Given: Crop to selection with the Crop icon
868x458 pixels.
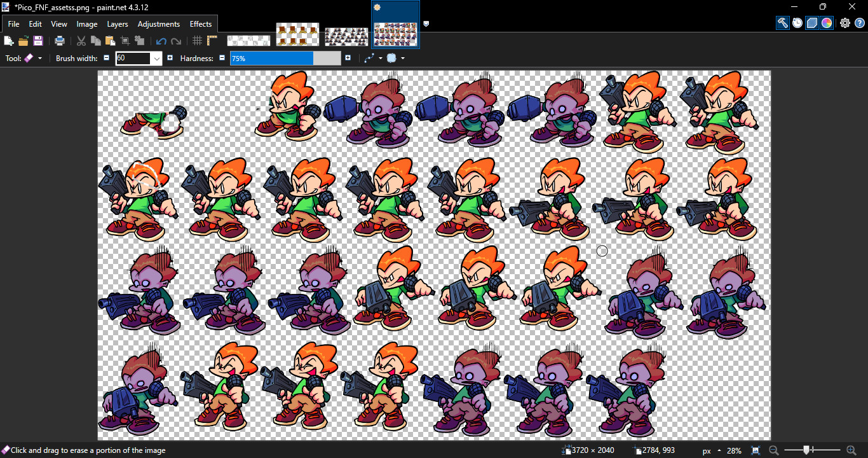Looking at the screenshot, I should (125, 41).
